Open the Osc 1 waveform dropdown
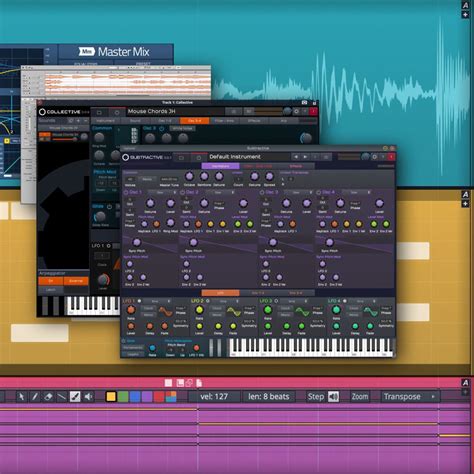 [x=162, y=193]
